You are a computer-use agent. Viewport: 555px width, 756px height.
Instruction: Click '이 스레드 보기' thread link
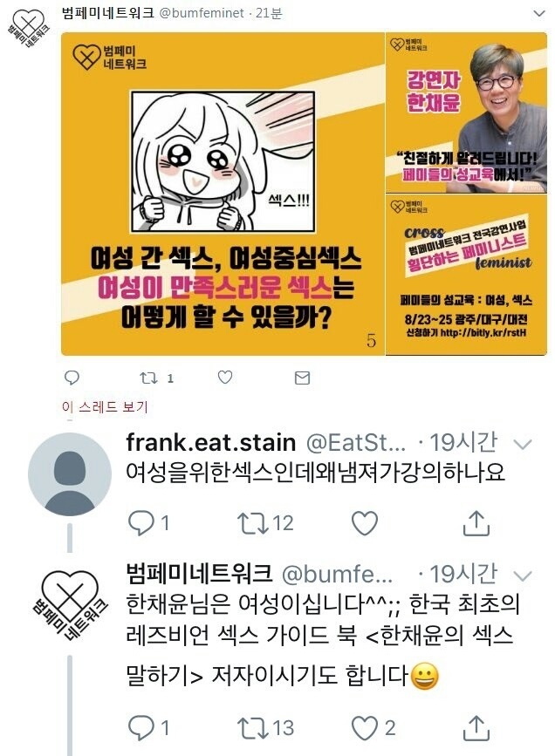coord(105,407)
